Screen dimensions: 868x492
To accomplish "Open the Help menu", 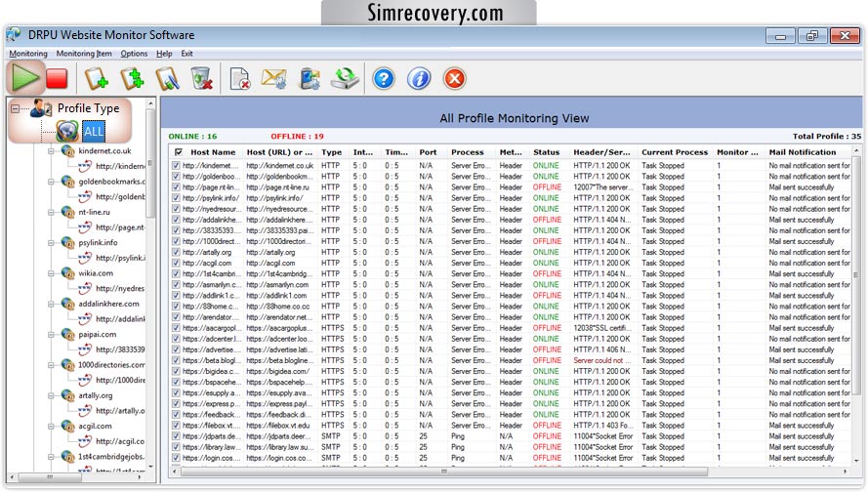I will point(164,54).
